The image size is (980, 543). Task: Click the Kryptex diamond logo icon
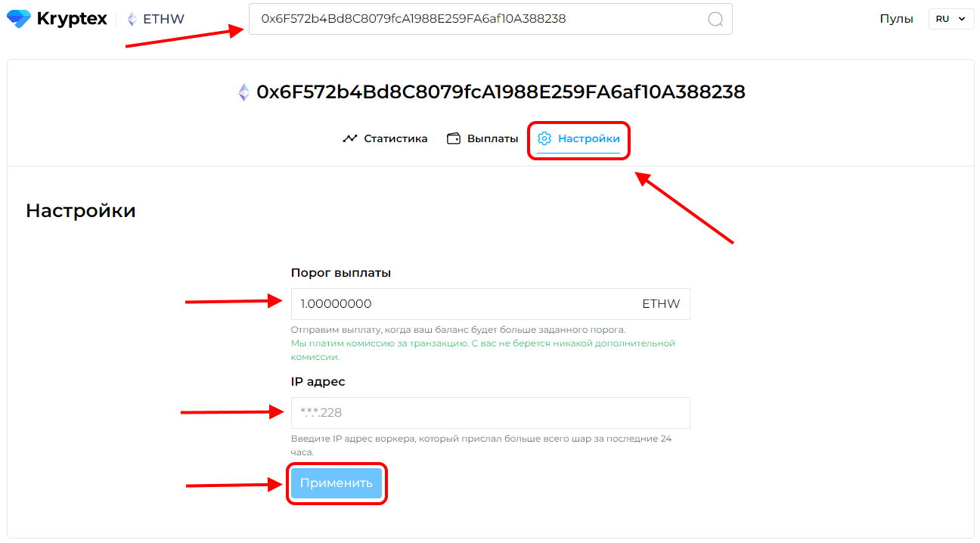(x=18, y=19)
